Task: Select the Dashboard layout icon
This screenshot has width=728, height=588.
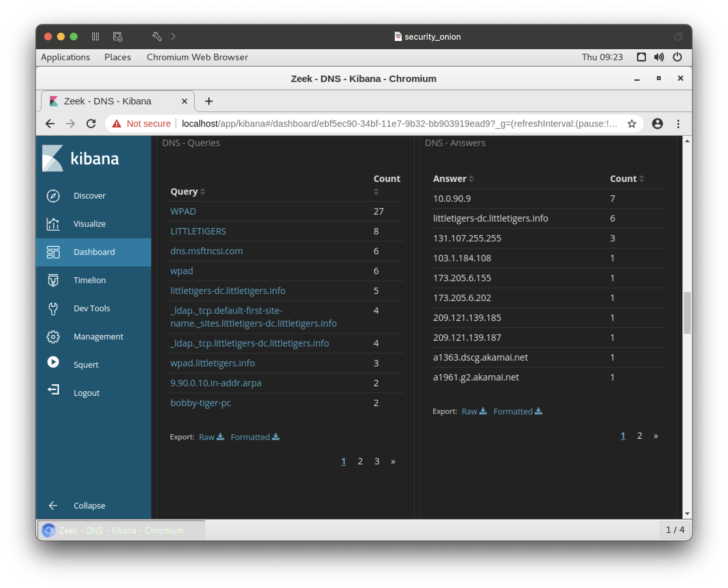Action: coord(53,252)
